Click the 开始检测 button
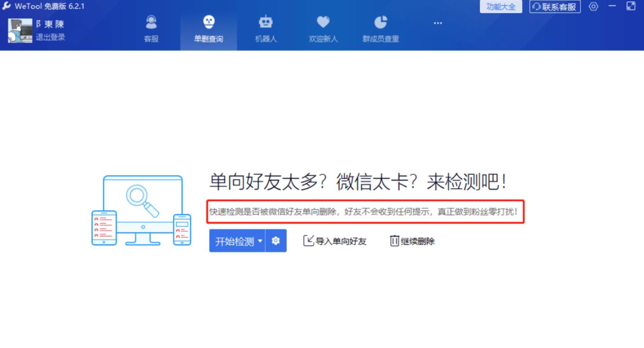Viewport: 644px width, 348px height. (234, 241)
